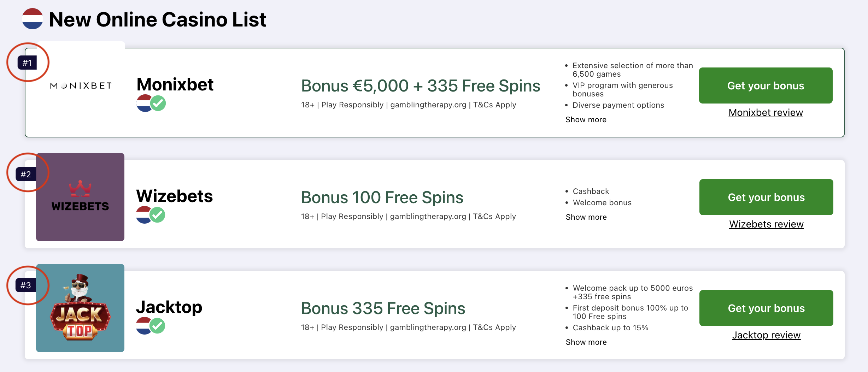868x372 pixels.
Task: Click the flag icon under Wizebets name
Action: tap(143, 215)
